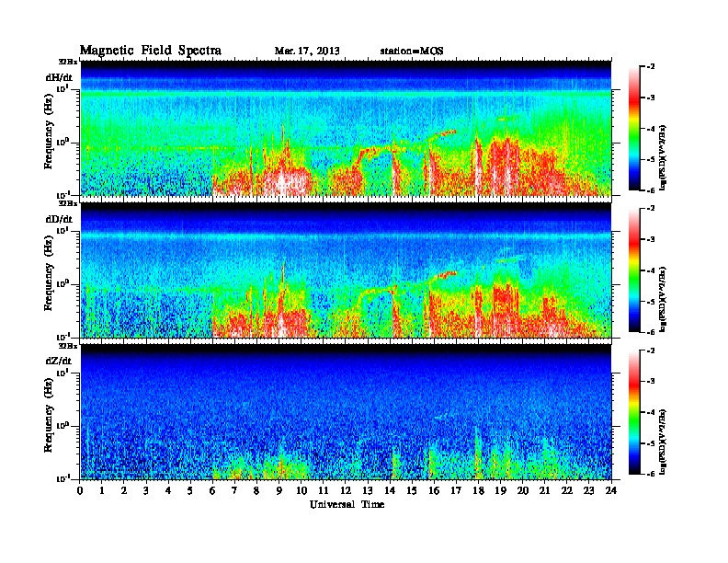
Task: Click hour "9" on the time axis
Action: (x=279, y=491)
